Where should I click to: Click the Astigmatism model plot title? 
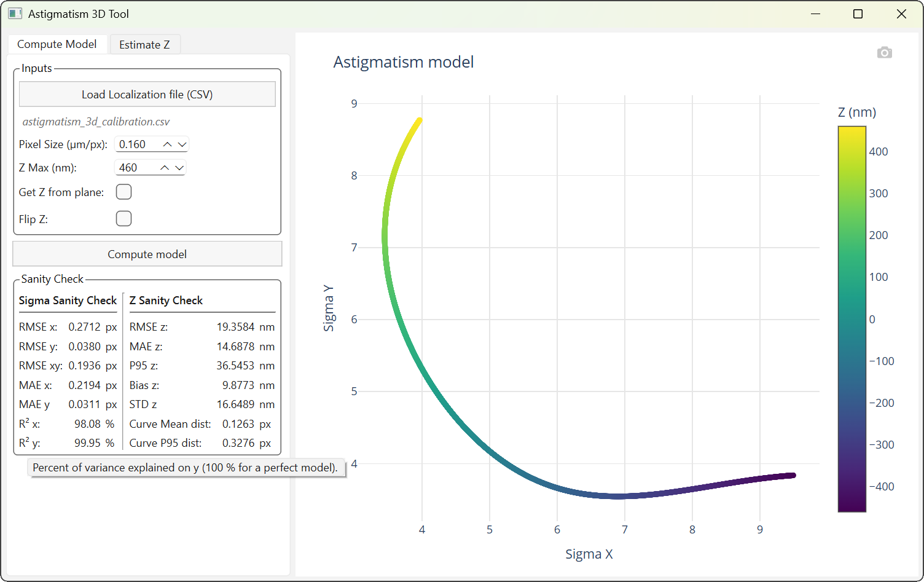pyautogui.click(x=404, y=62)
